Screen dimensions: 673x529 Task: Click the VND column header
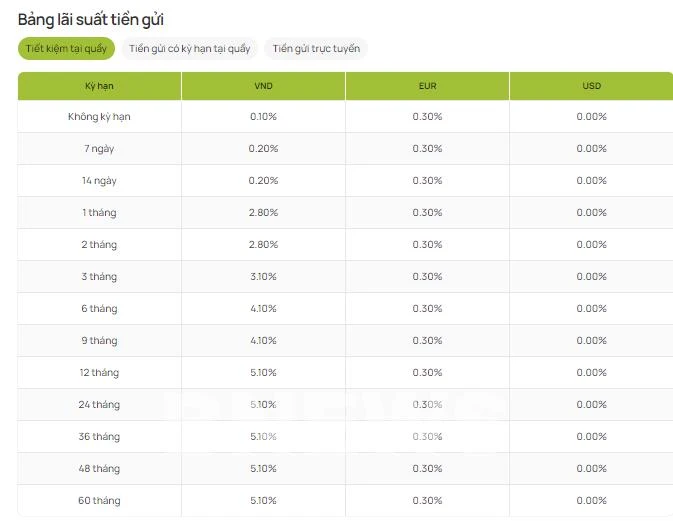263,86
